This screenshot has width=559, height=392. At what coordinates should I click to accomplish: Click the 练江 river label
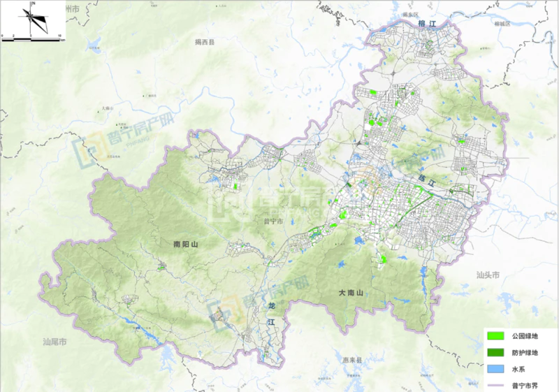click(x=426, y=180)
